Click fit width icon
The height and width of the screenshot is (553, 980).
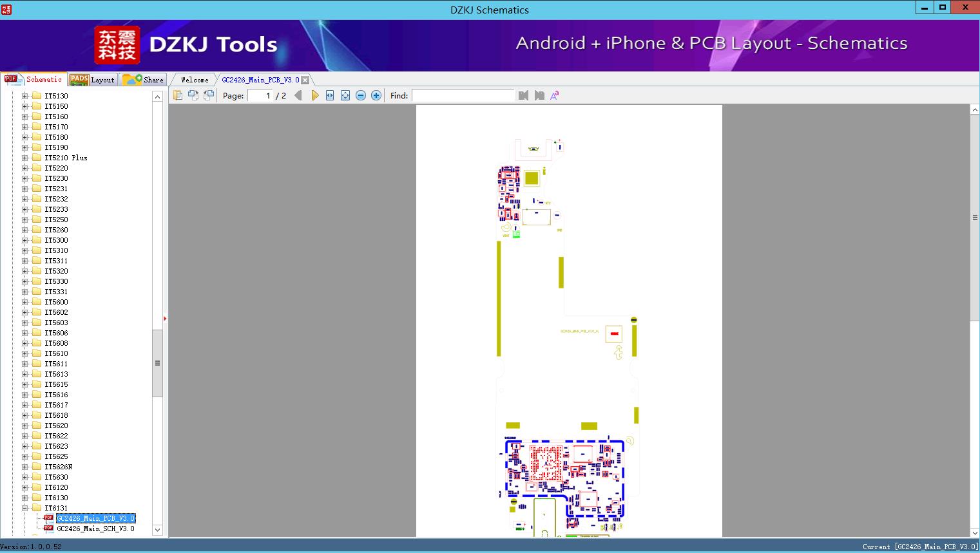330,95
